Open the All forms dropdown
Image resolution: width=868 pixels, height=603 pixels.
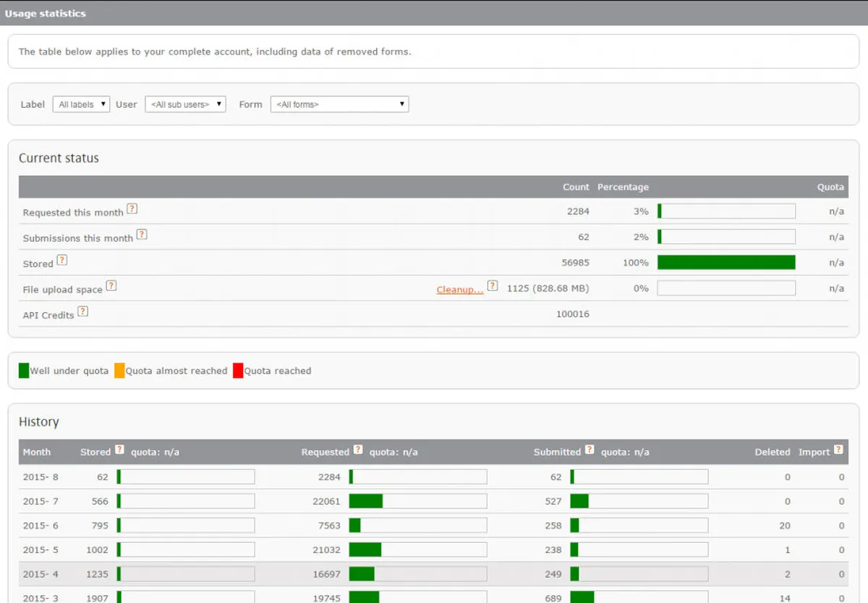click(339, 104)
